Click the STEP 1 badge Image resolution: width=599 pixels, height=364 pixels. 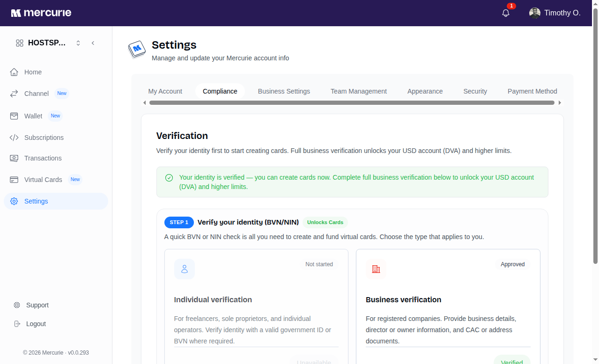tap(179, 222)
